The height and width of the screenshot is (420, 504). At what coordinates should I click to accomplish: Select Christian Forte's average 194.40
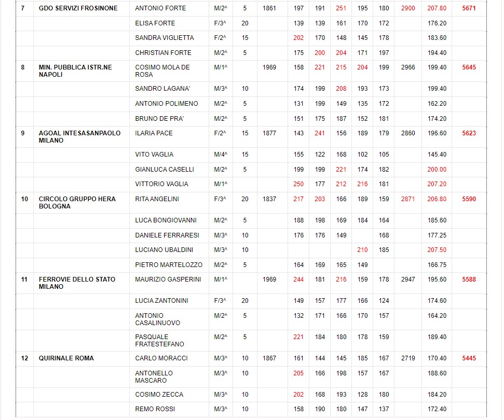(x=437, y=53)
